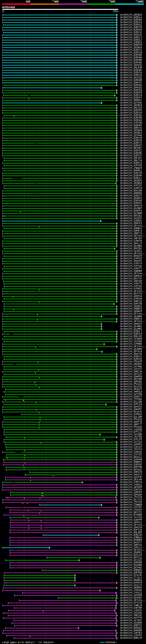This screenshot has width=146, height=644.
Task: Select hit label UniRef100_Q941D2
Action: (131, 65)
